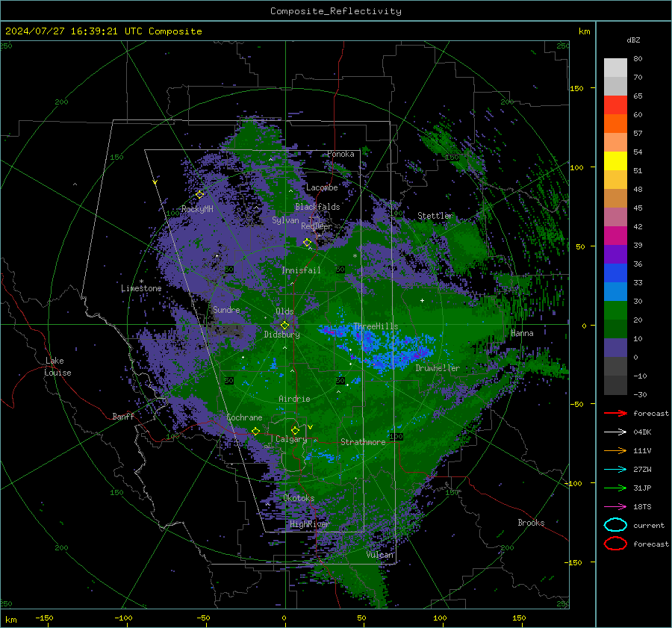This screenshot has height=628, width=672.
Task: Click the yellow radar-center diamond above Didsbury
Action: 284,326
